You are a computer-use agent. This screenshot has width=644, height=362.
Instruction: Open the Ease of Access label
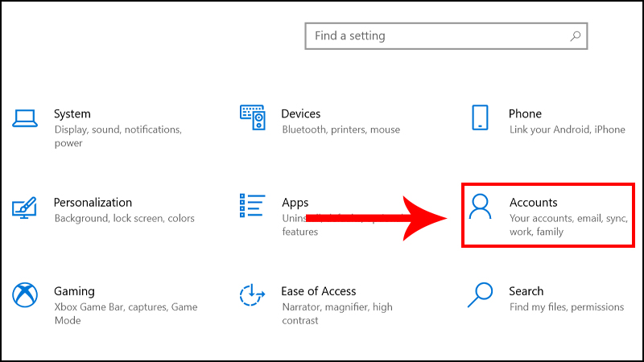coord(319,290)
